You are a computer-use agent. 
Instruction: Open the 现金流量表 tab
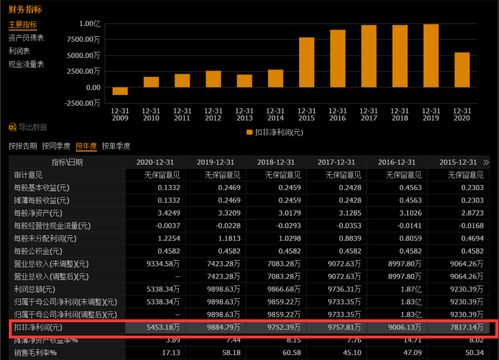point(26,64)
